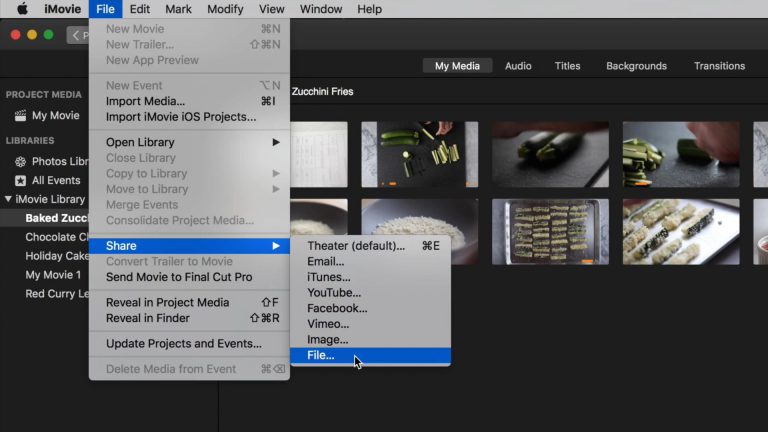Close the File menu in menu bar
The width and height of the screenshot is (768, 432).
click(105, 9)
